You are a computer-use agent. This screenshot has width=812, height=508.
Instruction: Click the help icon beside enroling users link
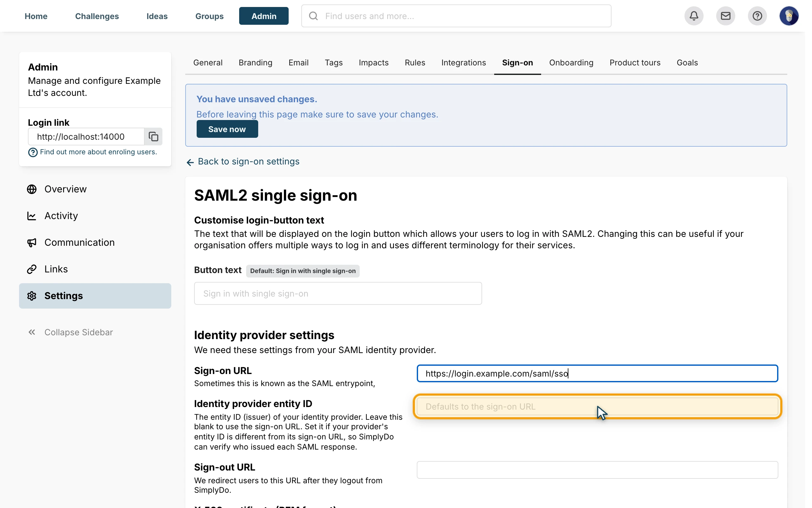click(x=33, y=152)
